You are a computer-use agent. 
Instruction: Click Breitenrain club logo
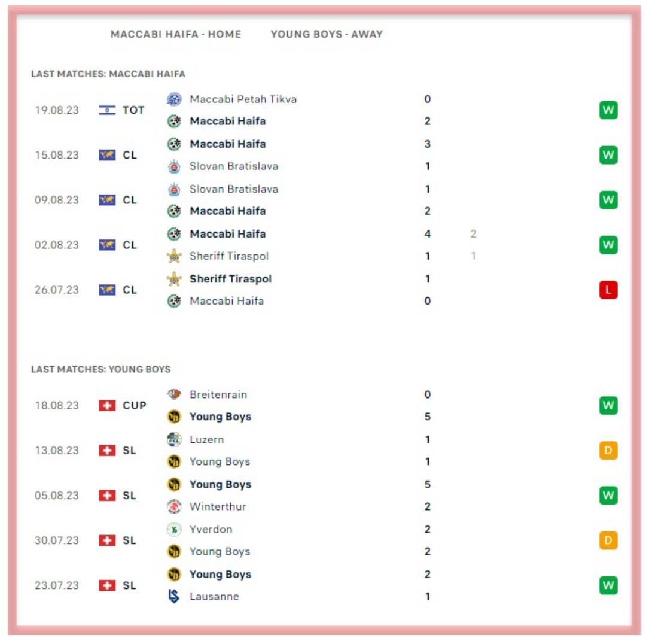174,394
